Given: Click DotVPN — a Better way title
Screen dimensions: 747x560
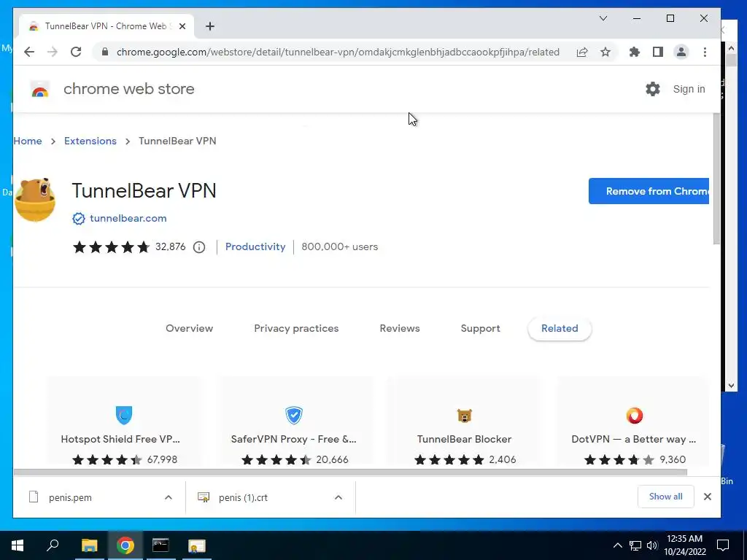Looking at the screenshot, I should (634, 439).
